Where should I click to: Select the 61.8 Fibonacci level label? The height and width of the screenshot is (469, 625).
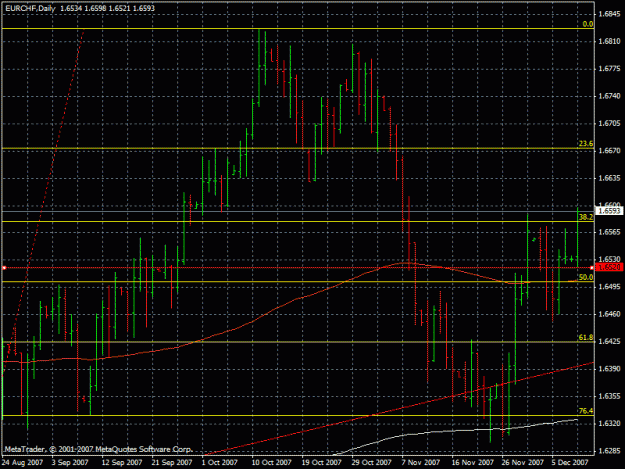pos(586,338)
